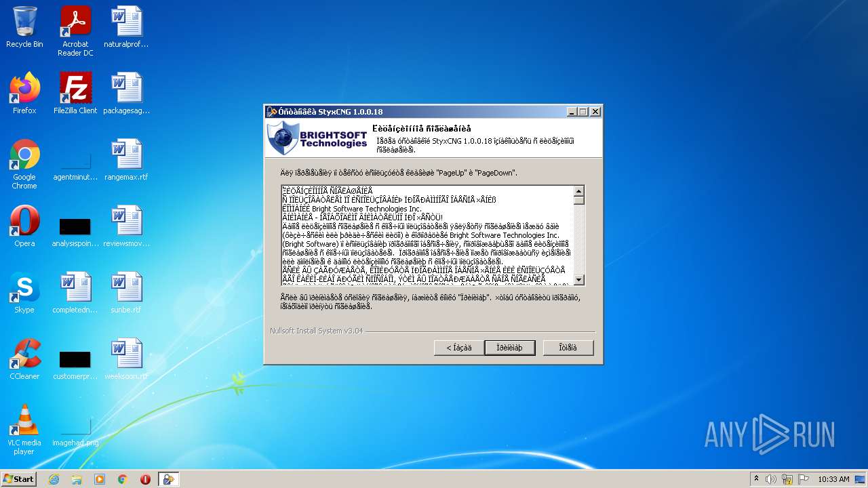This screenshot has width=868, height=488.
Task: Close the StyxCNG installer window
Action: [x=595, y=112]
